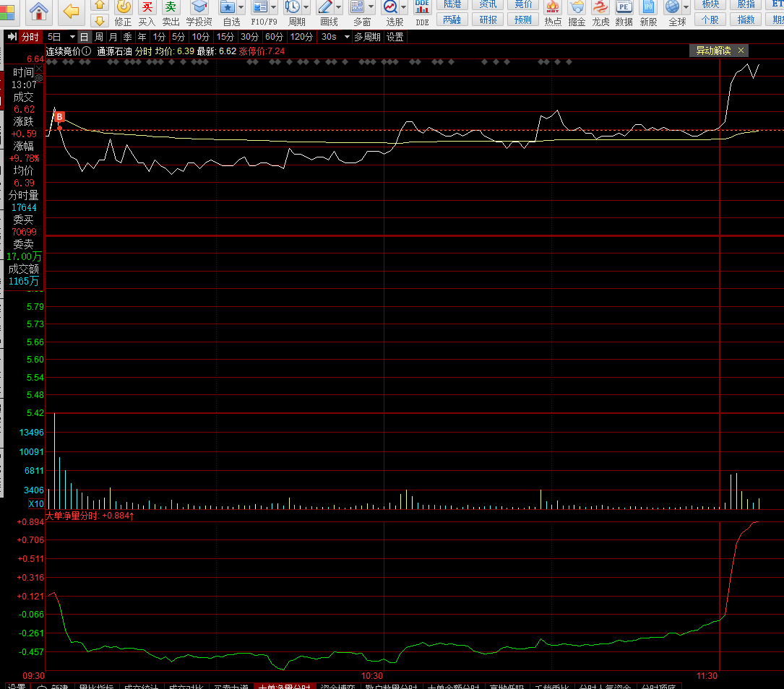
Task: Select the 大单净量分时 bottom indicator tab
Action: click(x=285, y=687)
